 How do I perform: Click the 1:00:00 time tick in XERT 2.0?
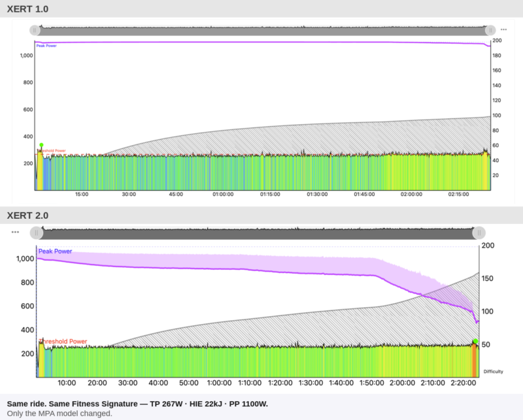click(219, 383)
